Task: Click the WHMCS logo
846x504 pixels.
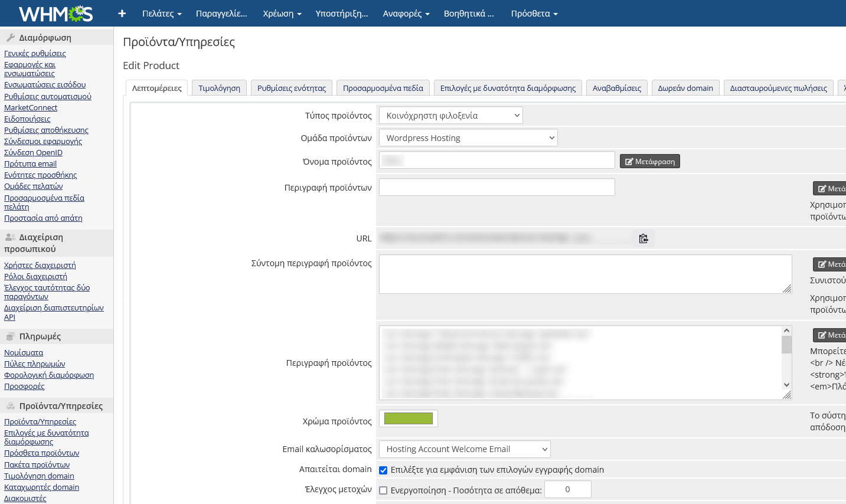Action: pos(56,13)
